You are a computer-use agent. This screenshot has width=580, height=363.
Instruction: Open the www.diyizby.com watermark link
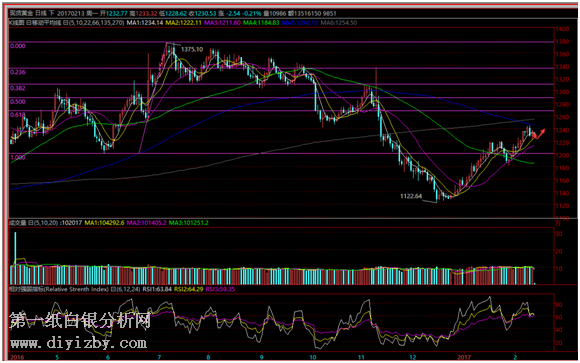(x=78, y=343)
